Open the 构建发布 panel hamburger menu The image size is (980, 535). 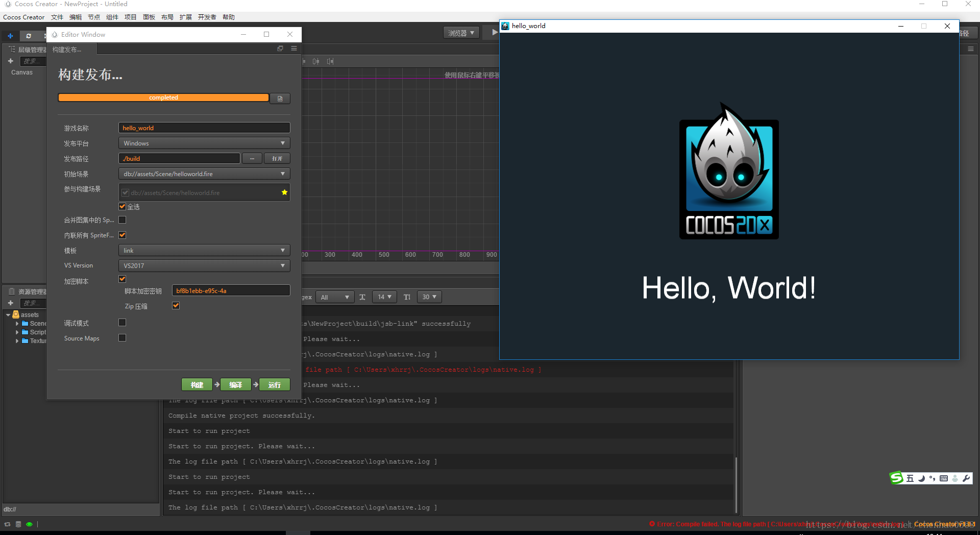294,48
